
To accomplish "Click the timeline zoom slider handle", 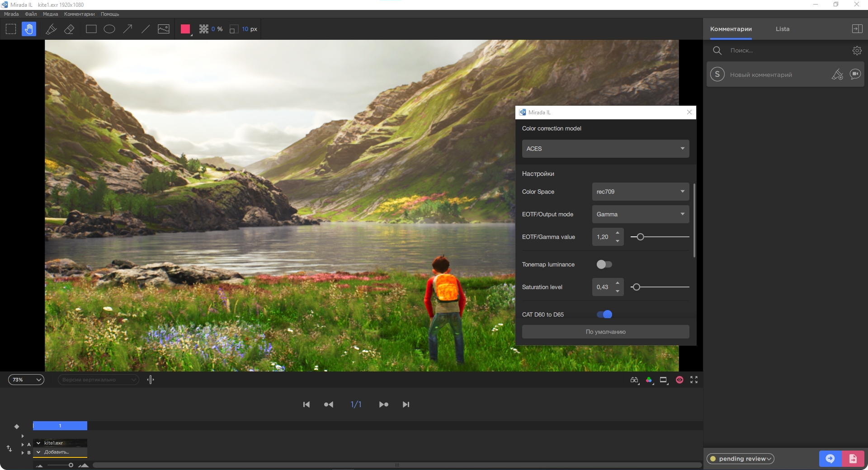I will [x=71, y=465].
